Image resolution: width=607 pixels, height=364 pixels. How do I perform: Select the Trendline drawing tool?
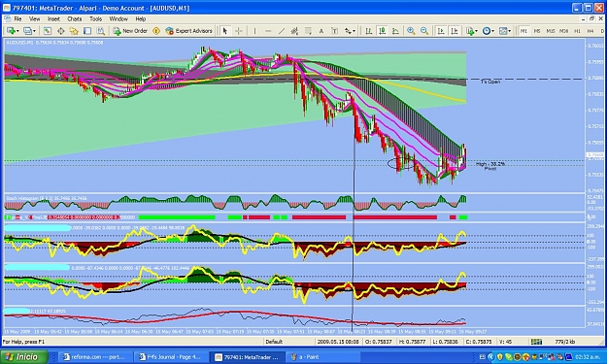pos(282,31)
